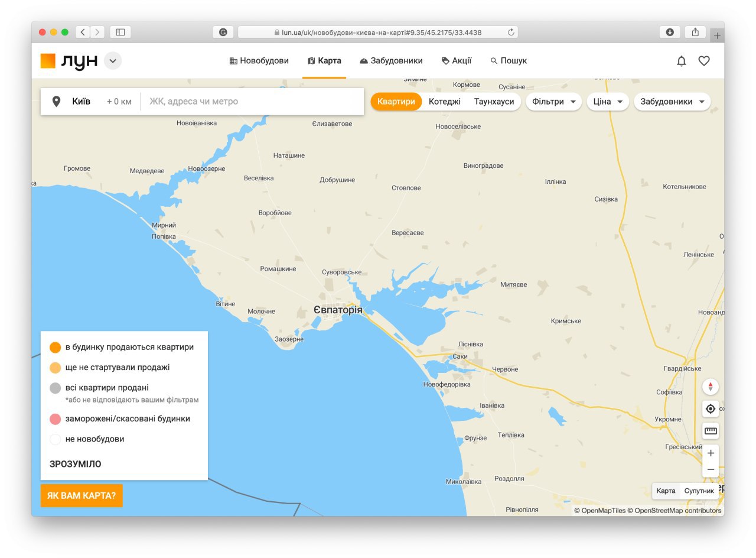Click the ЯК ВАМ КАРТА? feedback button

[x=82, y=495]
